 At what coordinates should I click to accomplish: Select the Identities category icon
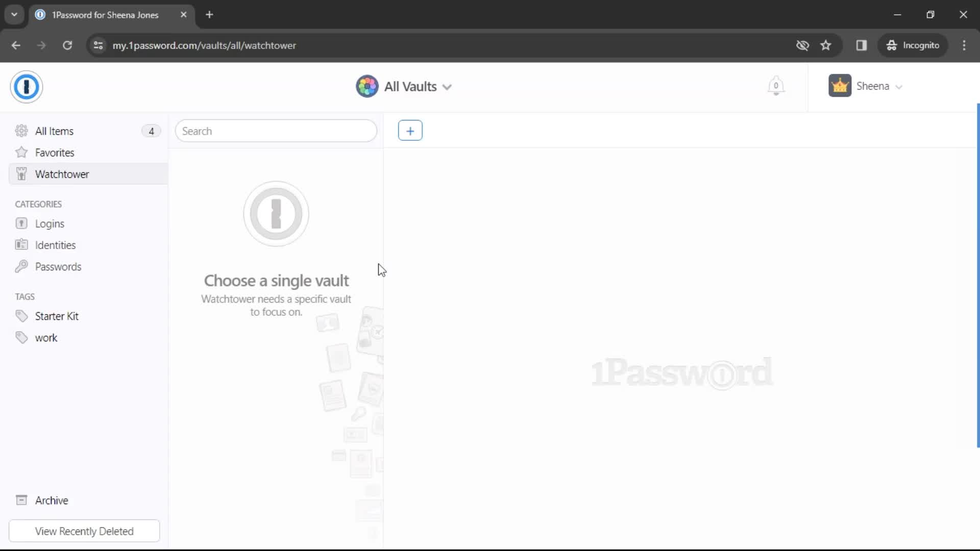point(21,244)
